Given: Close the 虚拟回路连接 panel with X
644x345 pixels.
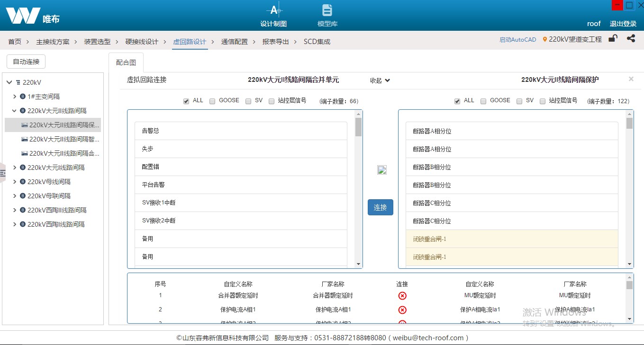Looking at the screenshot, I should (631, 79).
